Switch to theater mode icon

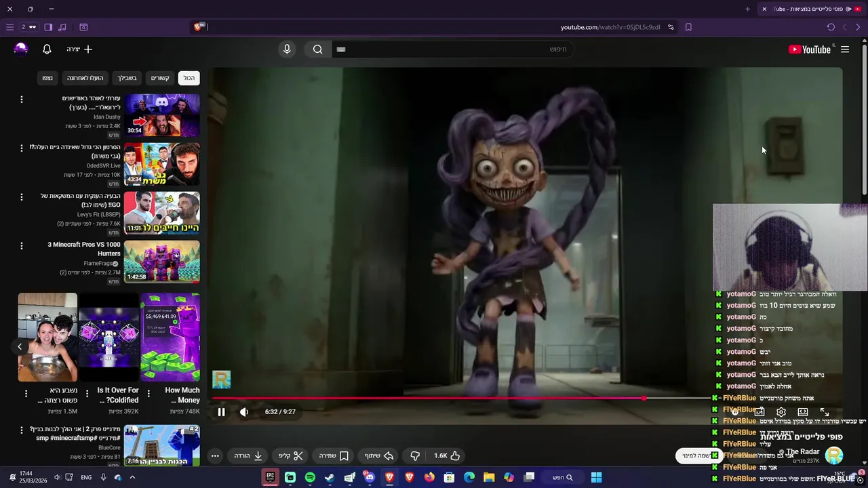pos(803,411)
